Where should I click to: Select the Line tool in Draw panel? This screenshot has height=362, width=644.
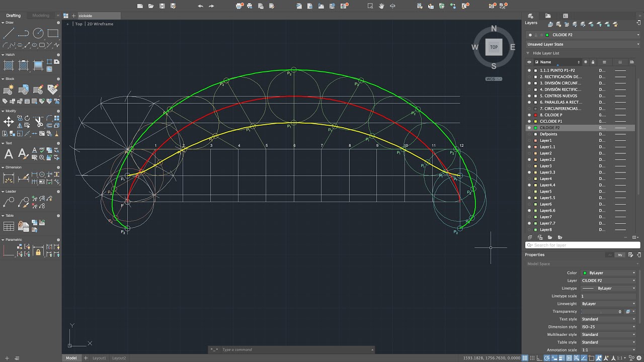click(x=9, y=34)
